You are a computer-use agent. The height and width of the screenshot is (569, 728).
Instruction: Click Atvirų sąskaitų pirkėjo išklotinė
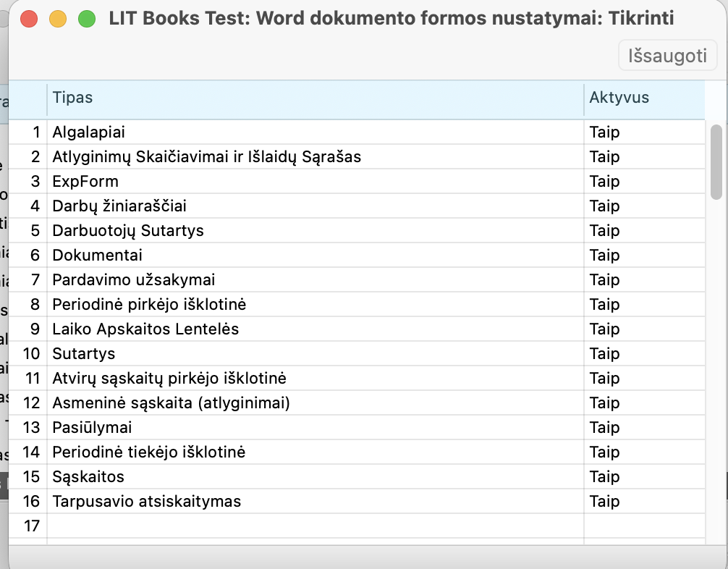coord(316,379)
